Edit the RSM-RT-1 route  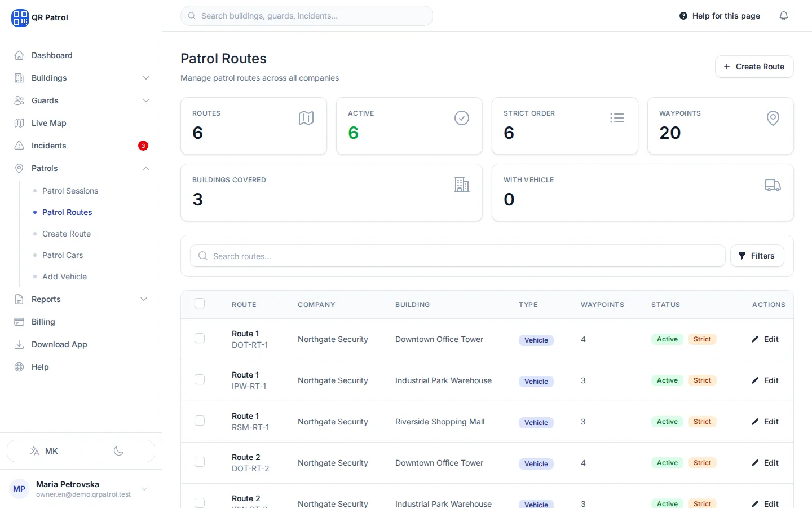765,422
